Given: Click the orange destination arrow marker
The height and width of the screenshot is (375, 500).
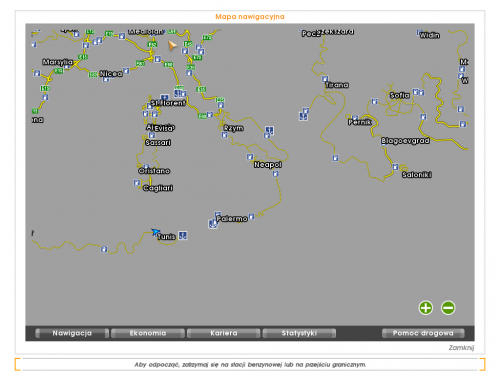Looking at the screenshot, I should point(172,45).
